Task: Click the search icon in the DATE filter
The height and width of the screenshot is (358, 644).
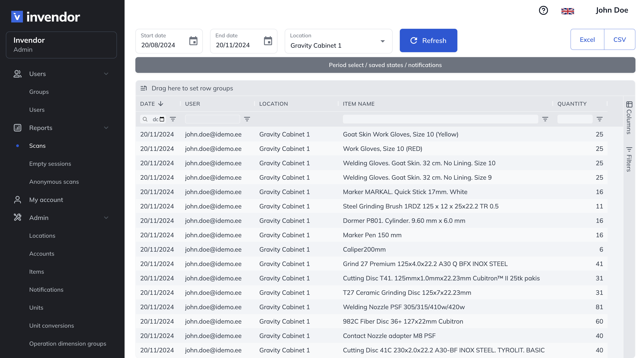Action: [x=145, y=119]
